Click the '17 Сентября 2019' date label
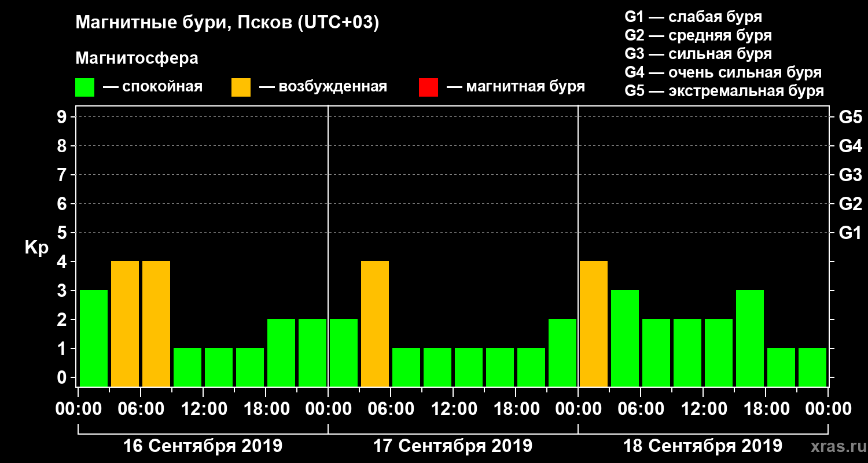 (x=453, y=446)
